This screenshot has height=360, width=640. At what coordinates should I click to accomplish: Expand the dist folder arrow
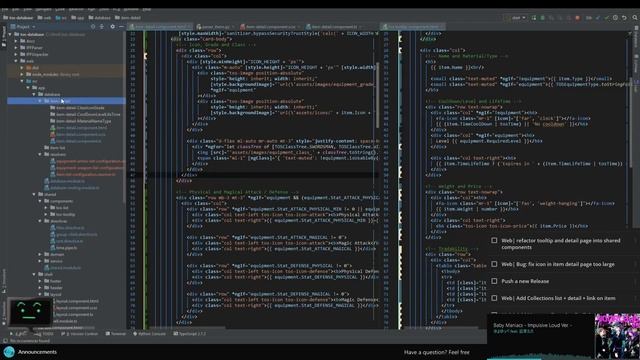[x=22, y=68]
